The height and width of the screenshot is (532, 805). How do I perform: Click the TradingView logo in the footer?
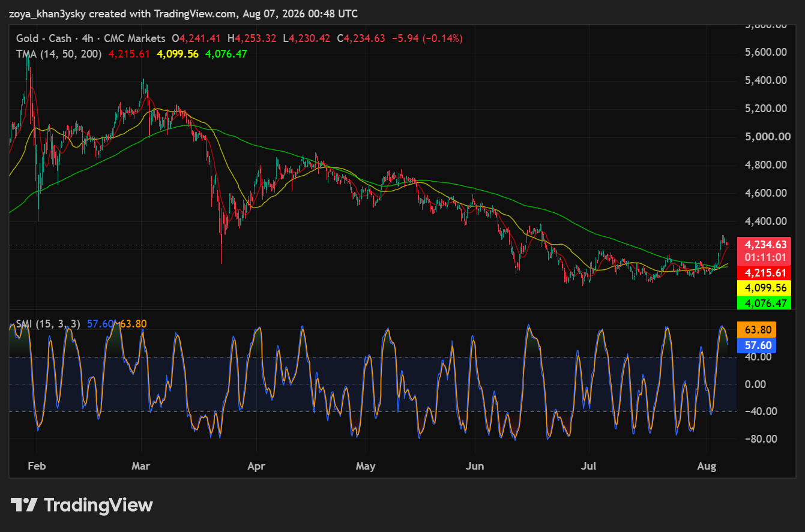[x=82, y=505]
